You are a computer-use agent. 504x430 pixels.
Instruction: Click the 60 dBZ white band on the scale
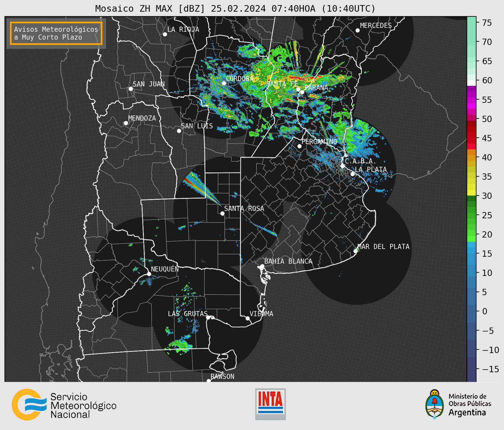471,83
